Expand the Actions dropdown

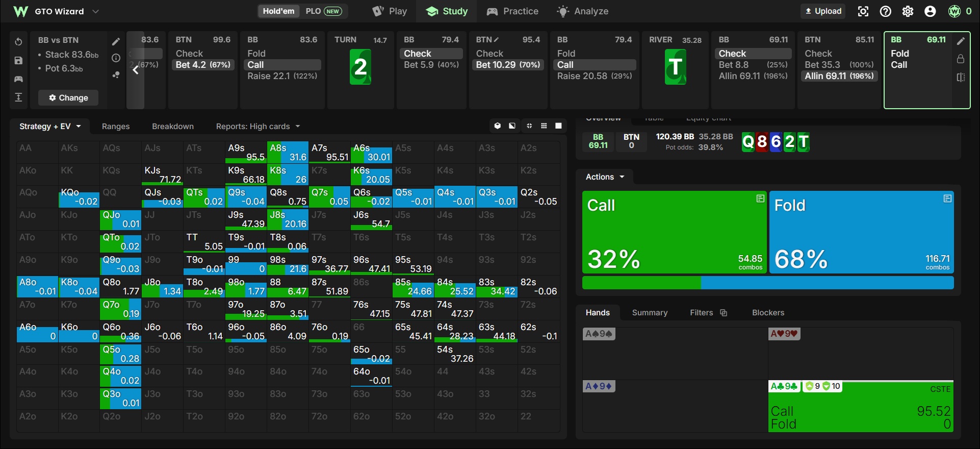point(605,177)
